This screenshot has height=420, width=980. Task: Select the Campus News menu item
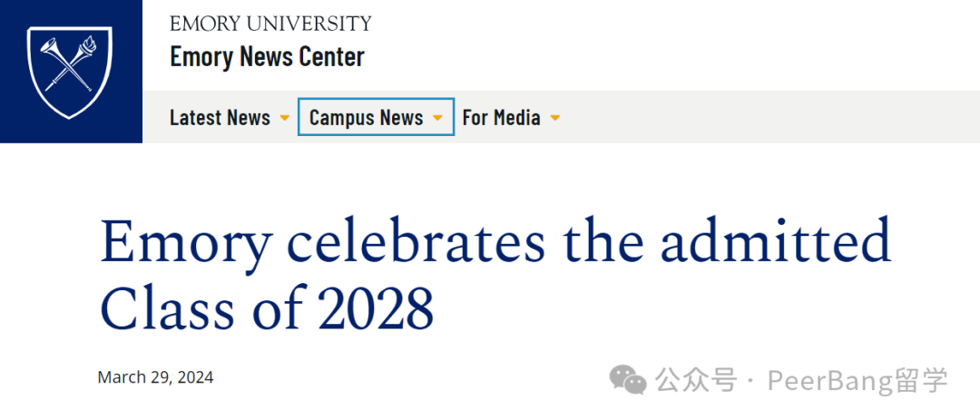(367, 117)
